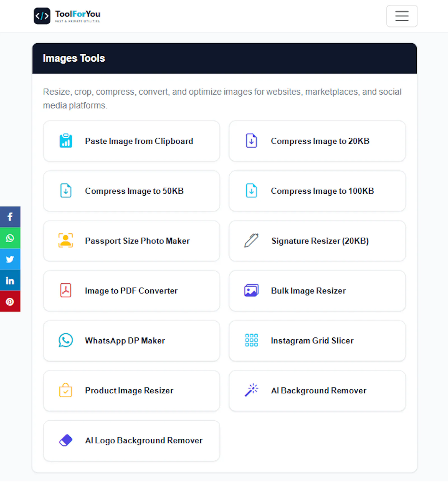Click the grid icon for Instagram Grid Slicer
This screenshot has width=448, height=482.
(x=251, y=340)
